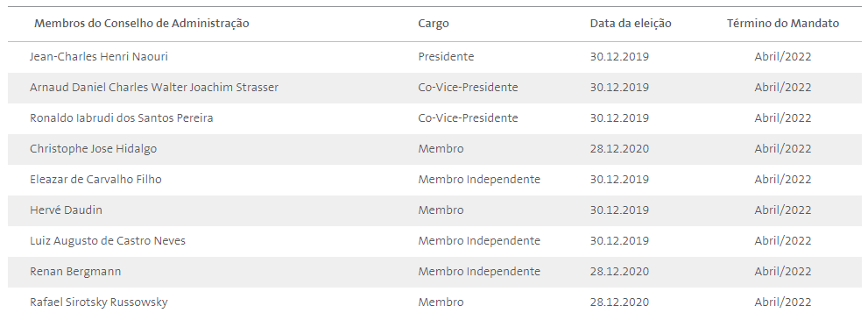Click the Rafael Sirotsky Russowsky entry
Image resolution: width=868 pixels, height=320 pixels.
(x=98, y=302)
